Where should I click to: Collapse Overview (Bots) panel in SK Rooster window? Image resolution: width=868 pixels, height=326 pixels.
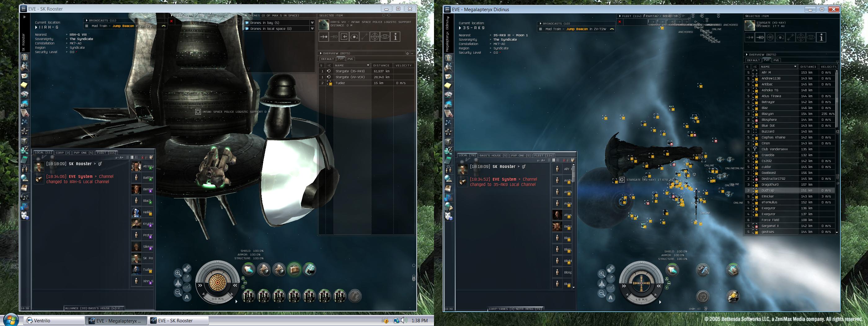pyautogui.click(x=321, y=53)
